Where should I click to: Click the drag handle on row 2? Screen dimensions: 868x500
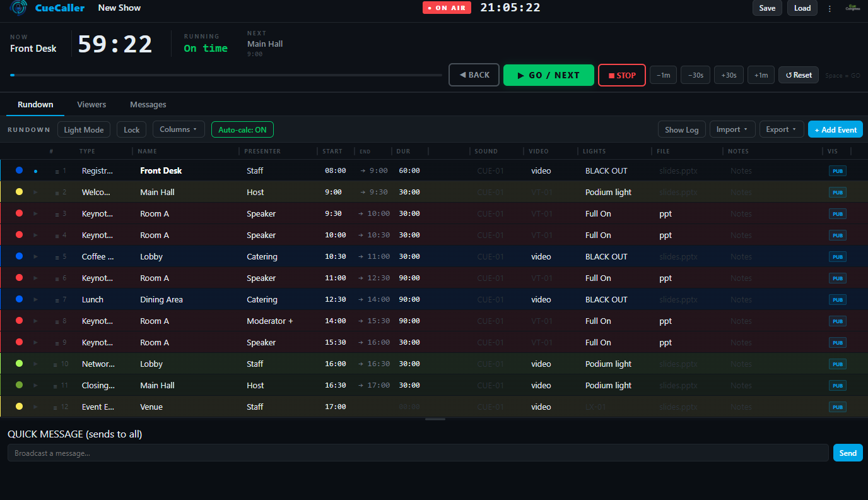tap(57, 193)
